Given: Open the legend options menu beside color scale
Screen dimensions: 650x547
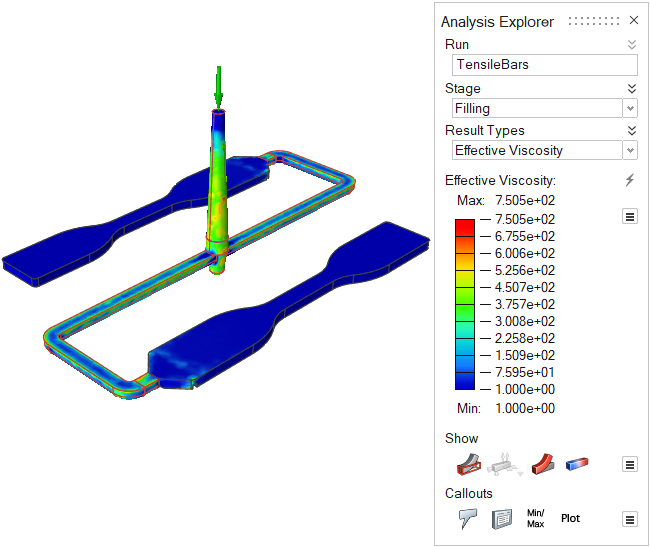Looking at the screenshot, I should tap(629, 216).
